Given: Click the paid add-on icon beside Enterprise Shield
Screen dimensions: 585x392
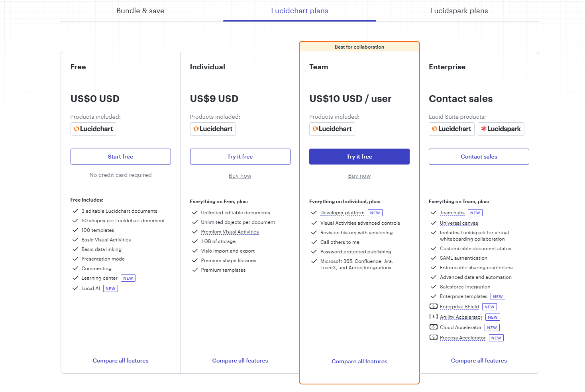Looking at the screenshot, I should click(x=434, y=306).
